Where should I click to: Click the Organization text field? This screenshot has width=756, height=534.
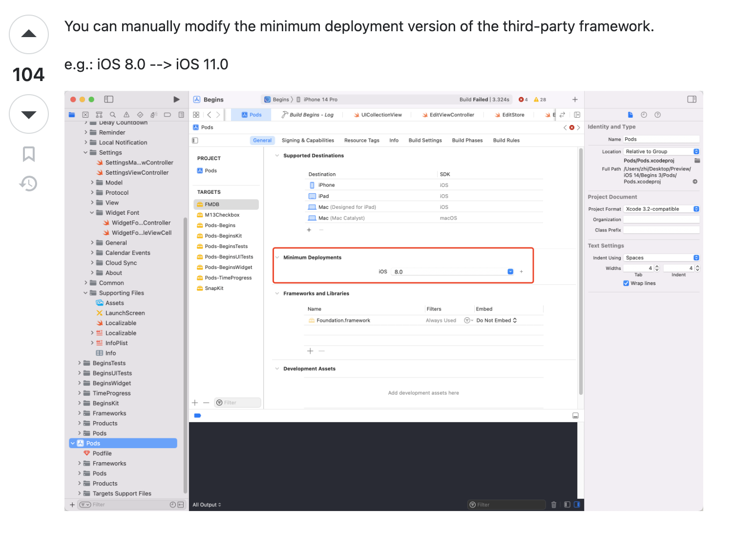[662, 220]
